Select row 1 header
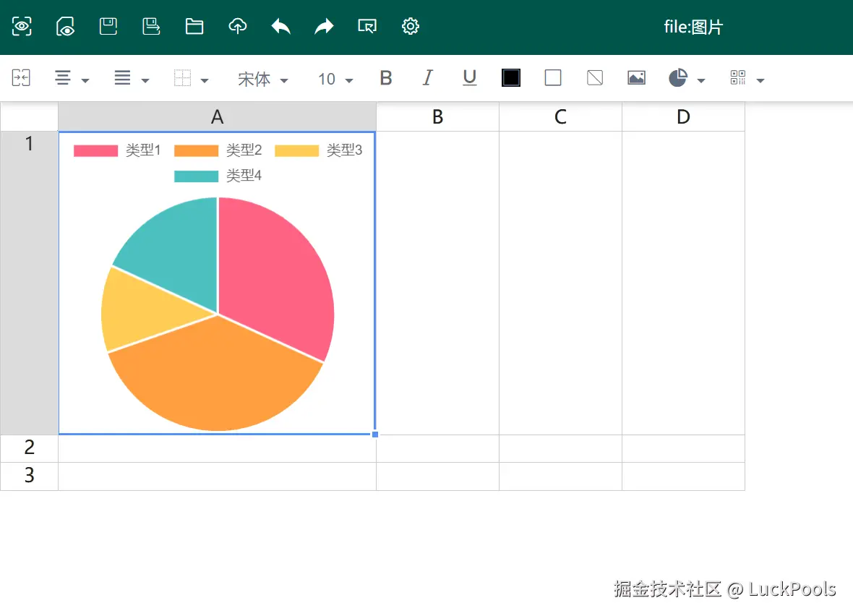 pyautogui.click(x=30, y=283)
